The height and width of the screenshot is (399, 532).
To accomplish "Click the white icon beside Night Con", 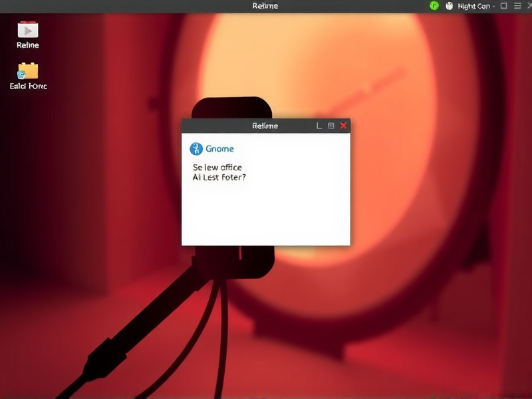I will [450, 6].
